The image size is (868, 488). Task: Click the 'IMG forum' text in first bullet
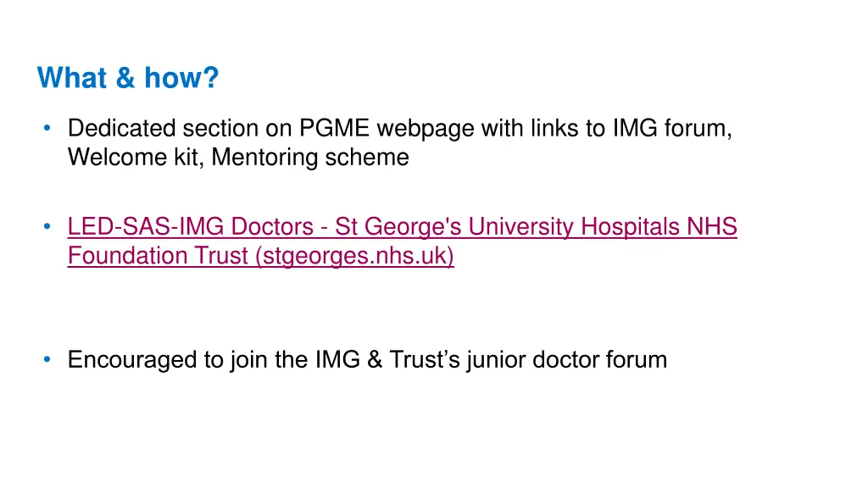672,129
